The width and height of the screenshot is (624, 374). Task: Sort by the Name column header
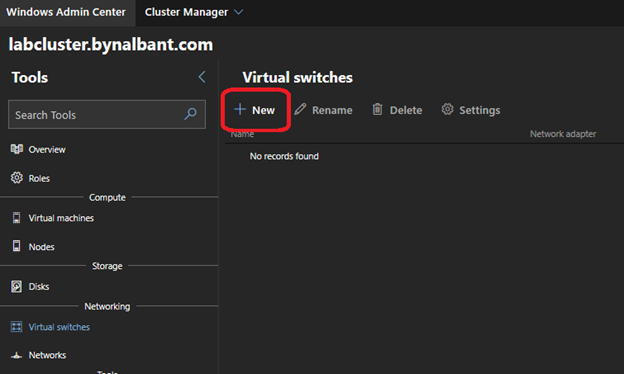click(242, 134)
